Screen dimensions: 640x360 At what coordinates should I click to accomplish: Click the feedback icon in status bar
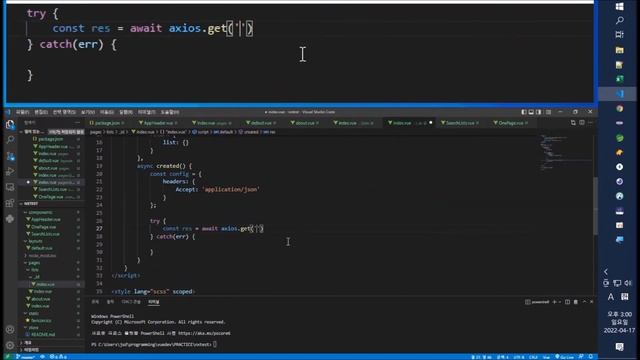(x=581, y=357)
